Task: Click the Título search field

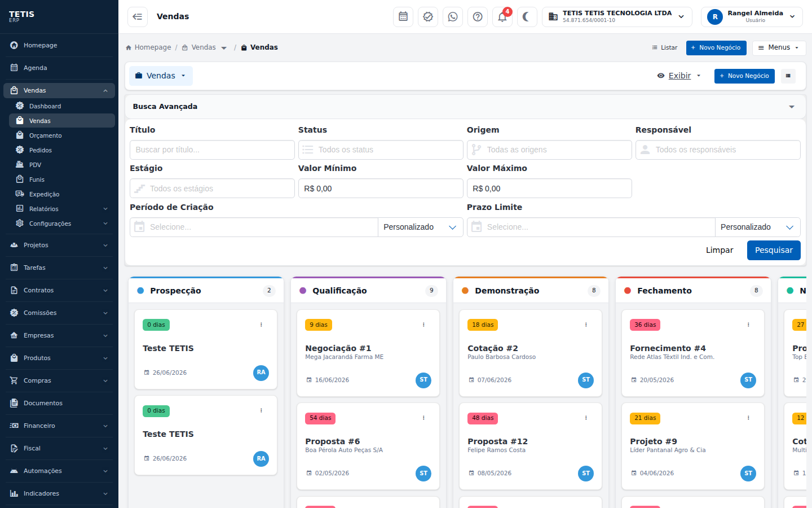Action: (x=212, y=150)
